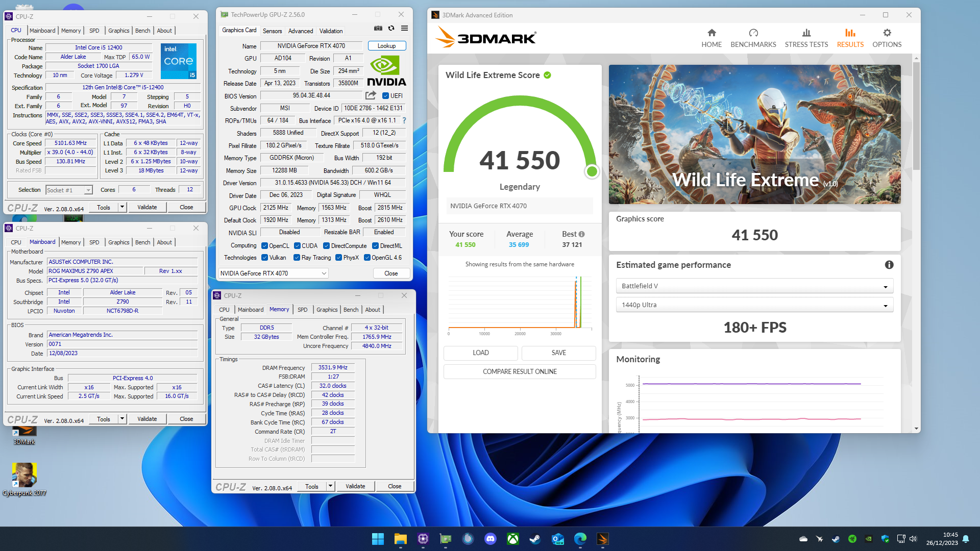Viewport: 980px width, 551px height.
Task: Click the Intel Core i5 logo badge
Action: (x=179, y=61)
